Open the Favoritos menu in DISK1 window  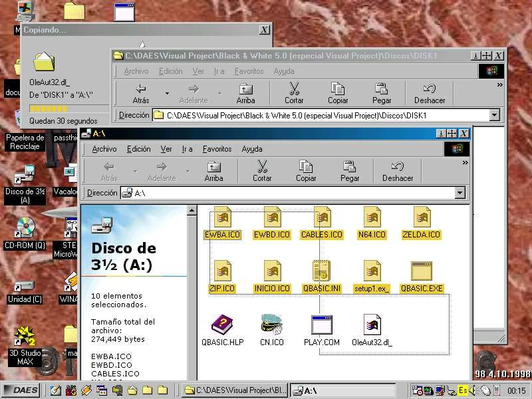[x=249, y=71]
